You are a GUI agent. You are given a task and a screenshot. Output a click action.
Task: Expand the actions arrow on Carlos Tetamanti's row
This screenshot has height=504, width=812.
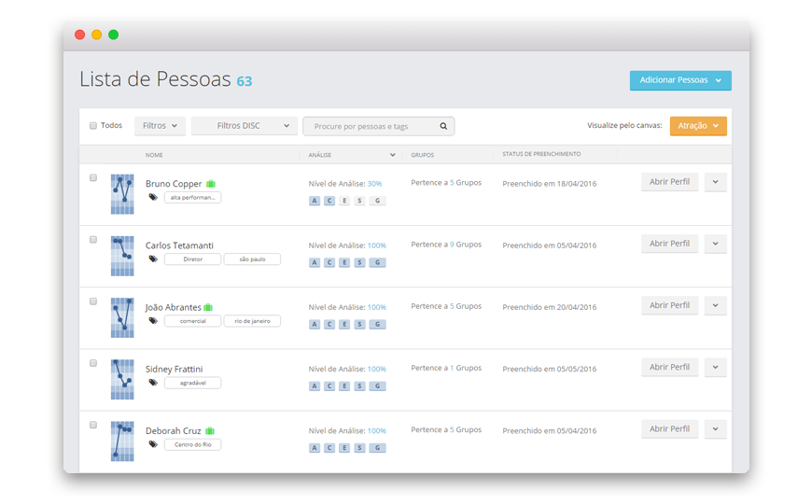click(715, 244)
